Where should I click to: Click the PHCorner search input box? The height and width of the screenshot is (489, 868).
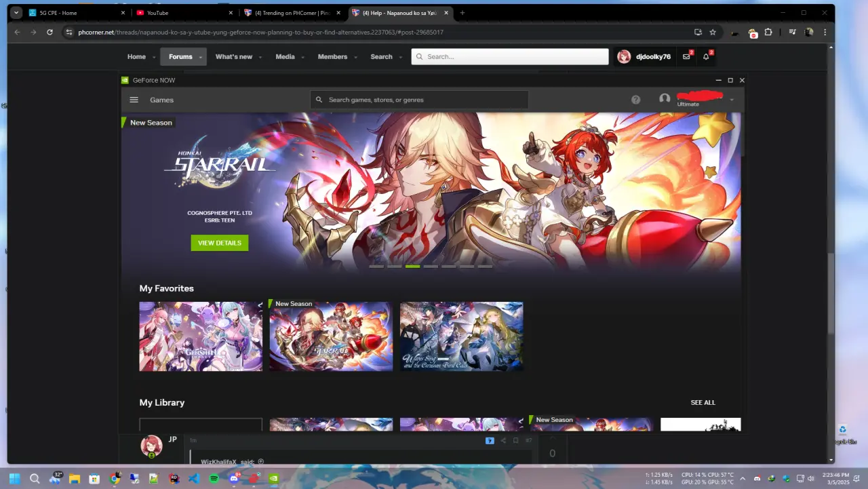[510, 57]
